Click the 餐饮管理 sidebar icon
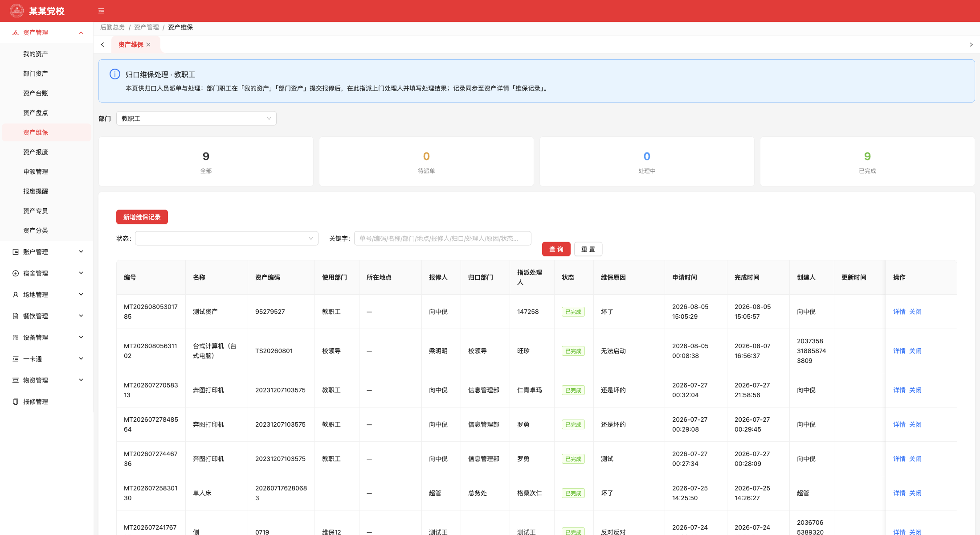980x535 pixels. (x=16, y=316)
